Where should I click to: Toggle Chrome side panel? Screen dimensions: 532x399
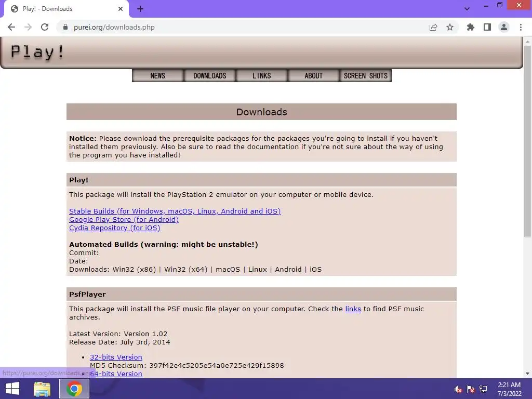point(487,27)
